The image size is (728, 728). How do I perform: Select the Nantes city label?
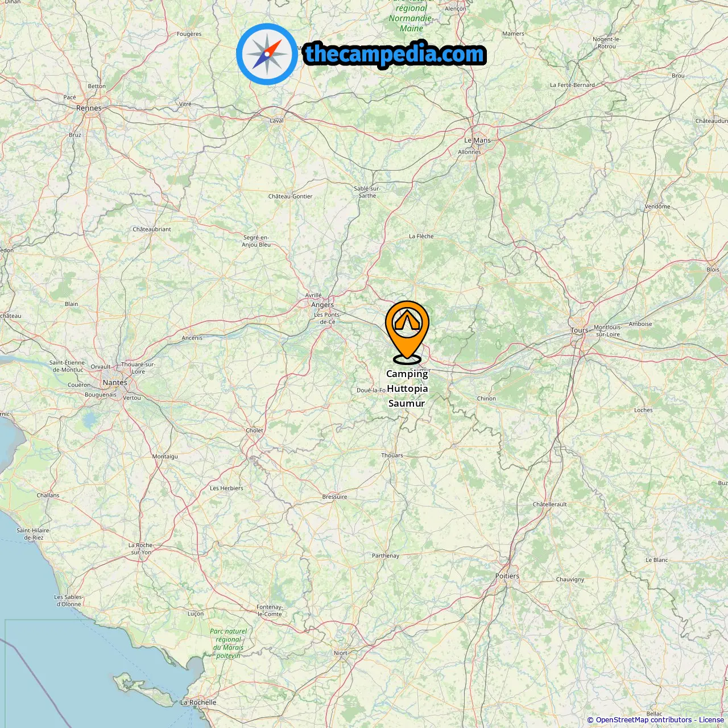coord(115,383)
